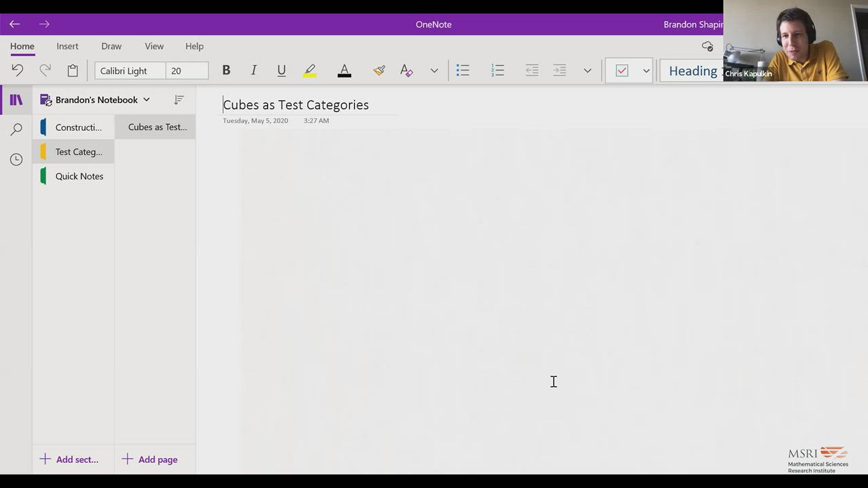This screenshot has height=488, width=868.
Task: Decrease the paragraph indent
Action: 532,70
